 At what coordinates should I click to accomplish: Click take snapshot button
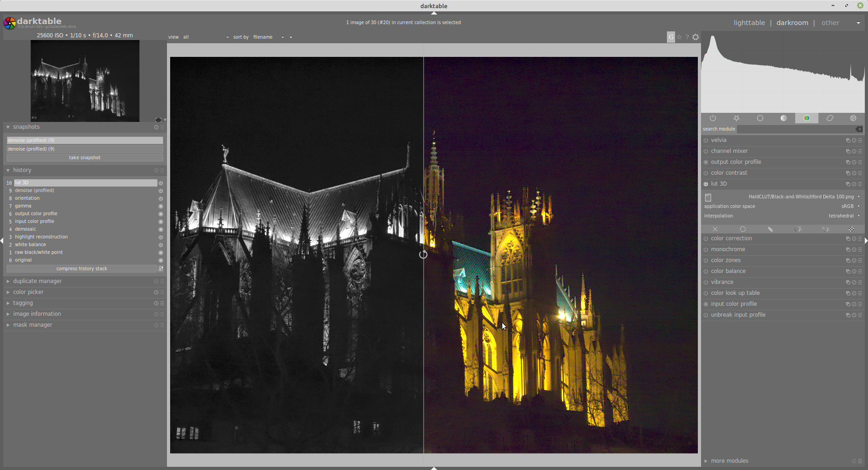click(85, 158)
